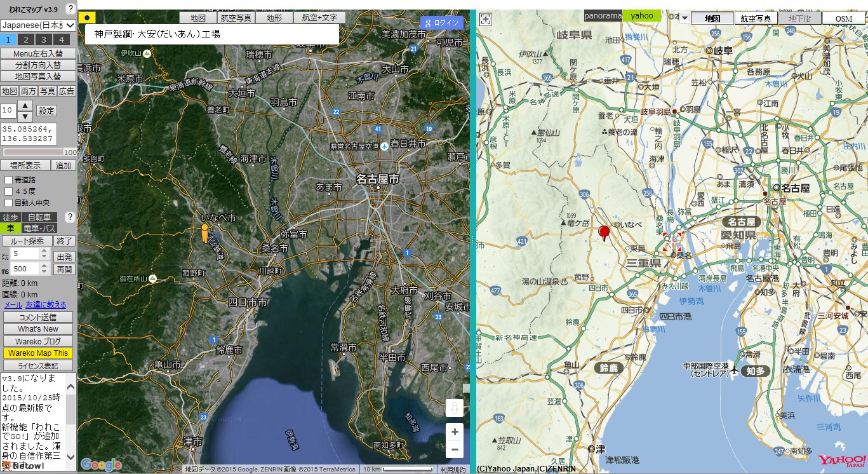Select 自転車 bicycle mode
Viewport: 868px width, 474px height.
(39, 217)
